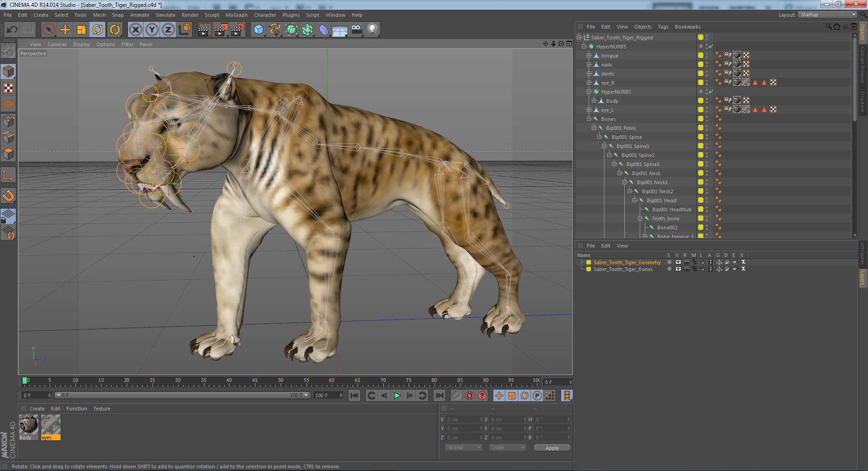The height and width of the screenshot is (471, 868).
Task: Open the floor/environment objects icon
Action: click(x=340, y=30)
